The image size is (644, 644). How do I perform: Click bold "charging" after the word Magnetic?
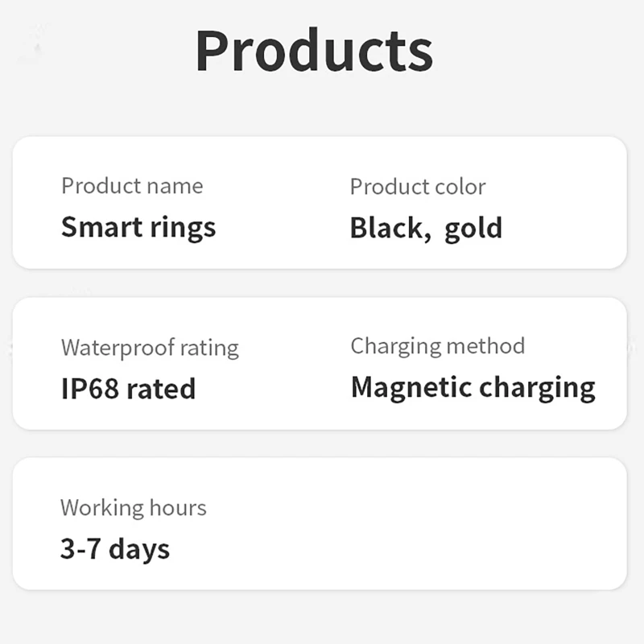point(537,389)
